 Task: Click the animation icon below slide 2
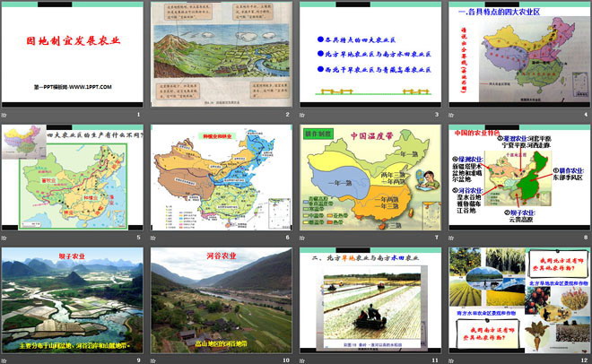point(154,115)
